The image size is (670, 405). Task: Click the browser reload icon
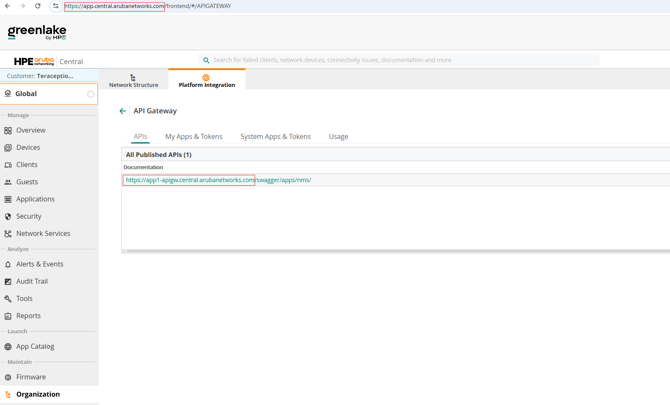(x=38, y=6)
